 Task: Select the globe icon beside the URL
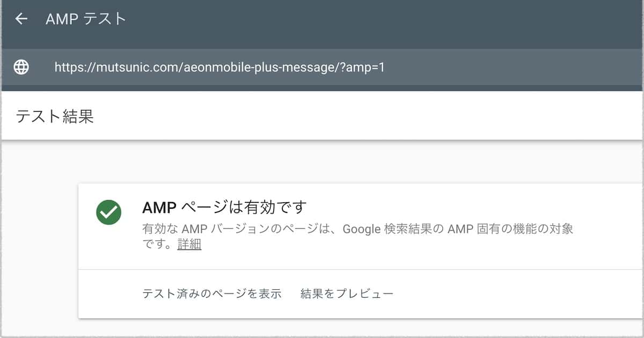(x=20, y=68)
